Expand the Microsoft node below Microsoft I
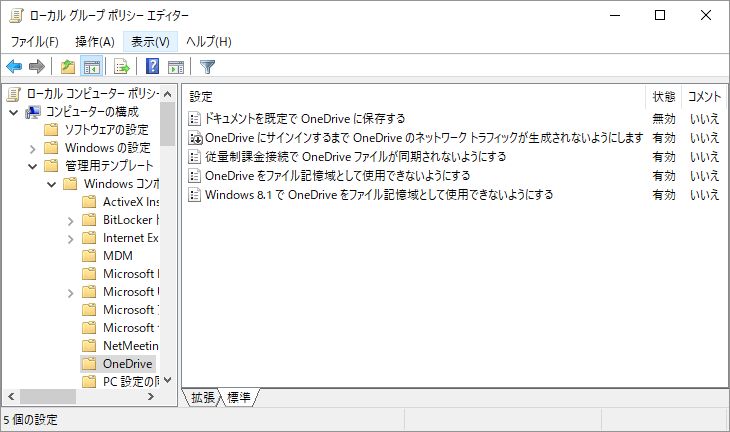Image resolution: width=730 pixels, height=432 pixels. tap(70, 293)
